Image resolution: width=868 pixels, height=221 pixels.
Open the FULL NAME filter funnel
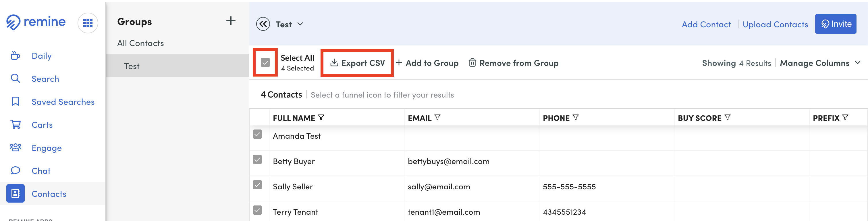[321, 117]
